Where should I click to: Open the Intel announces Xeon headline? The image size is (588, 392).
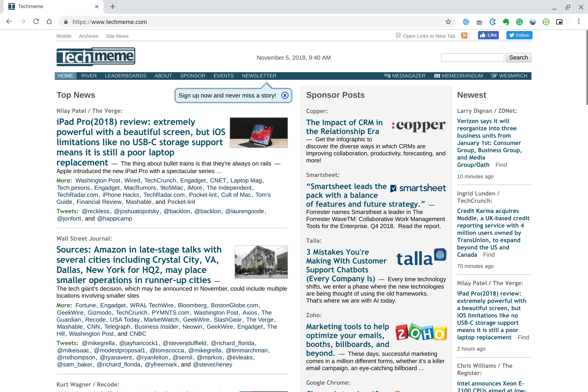(491, 387)
